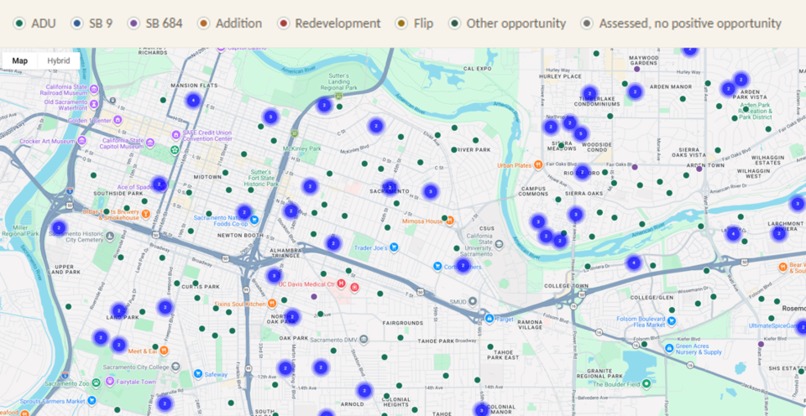The image size is (806, 416).
Task: Switch to the Map view tab
Action: (x=20, y=61)
